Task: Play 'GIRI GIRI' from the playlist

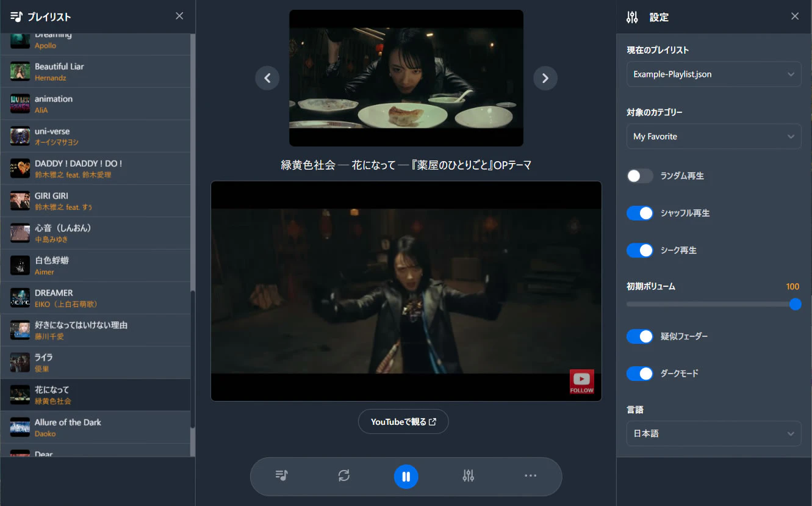Action: pyautogui.click(x=95, y=201)
